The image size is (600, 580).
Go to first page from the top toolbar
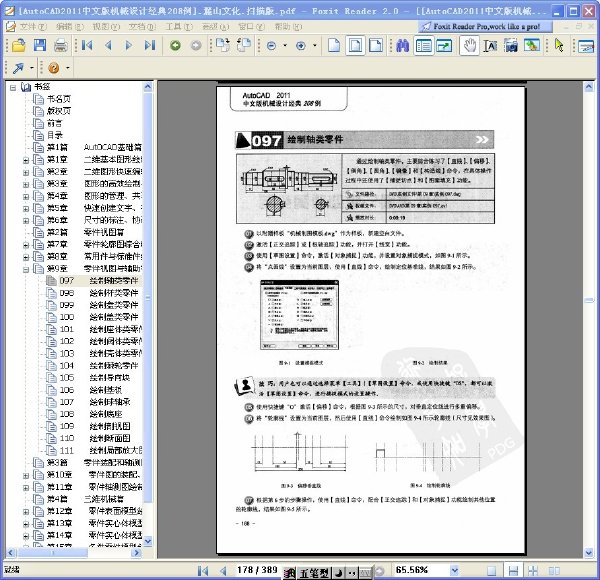click(87, 46)
